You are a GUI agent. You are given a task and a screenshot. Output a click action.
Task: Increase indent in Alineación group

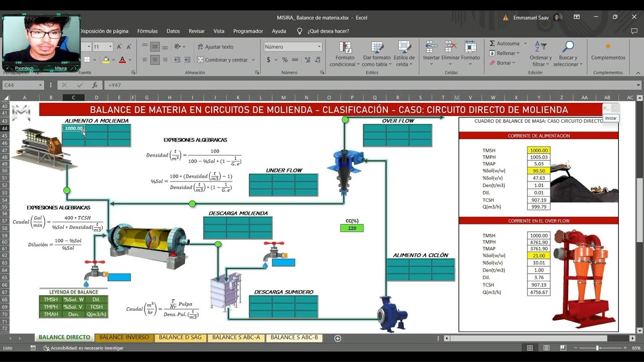click(188, 60)
